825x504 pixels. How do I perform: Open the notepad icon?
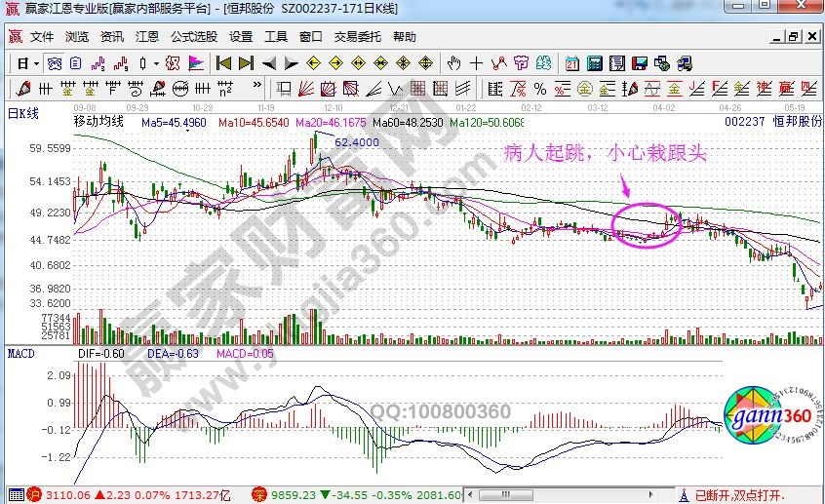coord(617,63)
